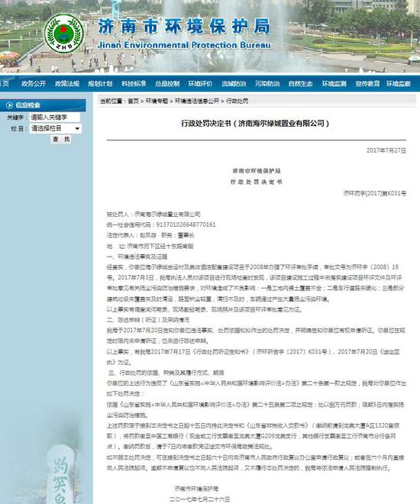Open the 流域防治 menu item
Image resolution: width=420 pixels, height=504 pixels.
[234, 83]
